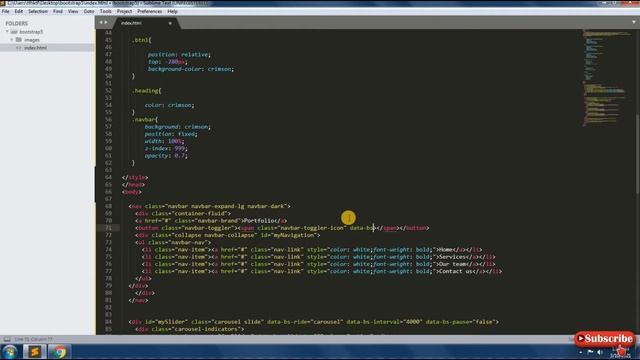
Task: Click the closing body tag line 66
Action: (x=131, y=192)
